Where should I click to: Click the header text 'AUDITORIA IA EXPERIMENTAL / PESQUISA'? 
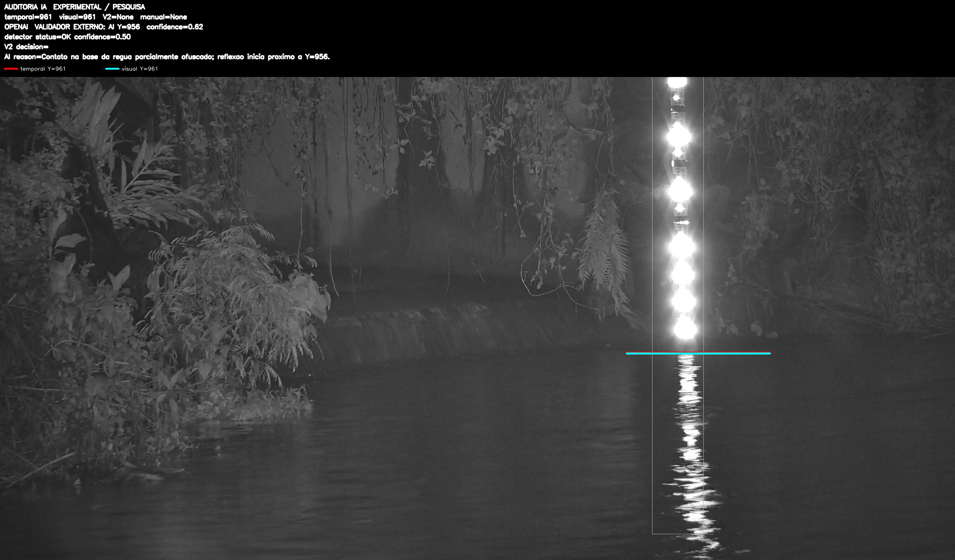pos(75,7)
